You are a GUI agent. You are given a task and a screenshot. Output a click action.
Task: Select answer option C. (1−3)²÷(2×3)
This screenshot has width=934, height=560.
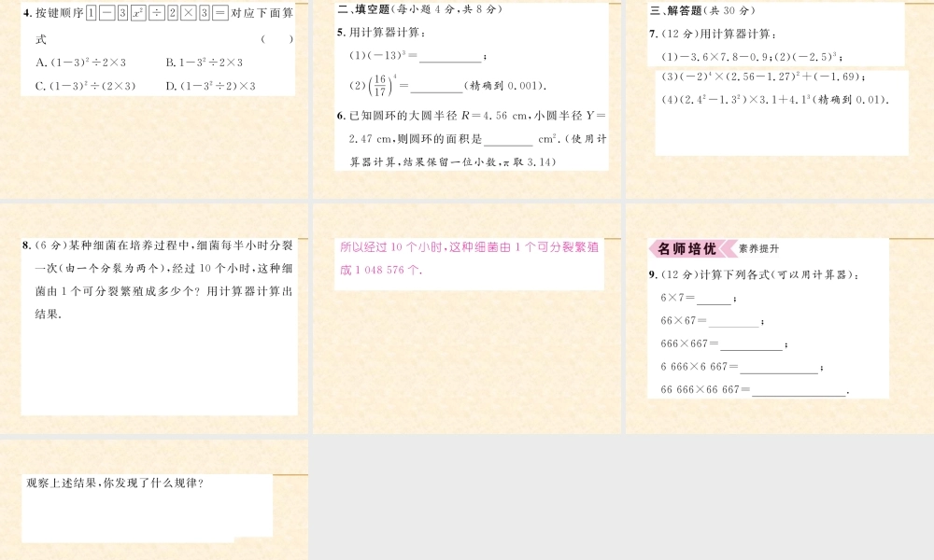click(x=85, y=86)
